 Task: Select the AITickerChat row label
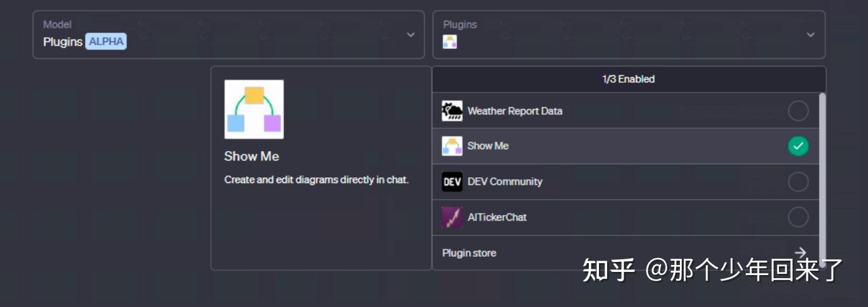(x=497, y=217)
